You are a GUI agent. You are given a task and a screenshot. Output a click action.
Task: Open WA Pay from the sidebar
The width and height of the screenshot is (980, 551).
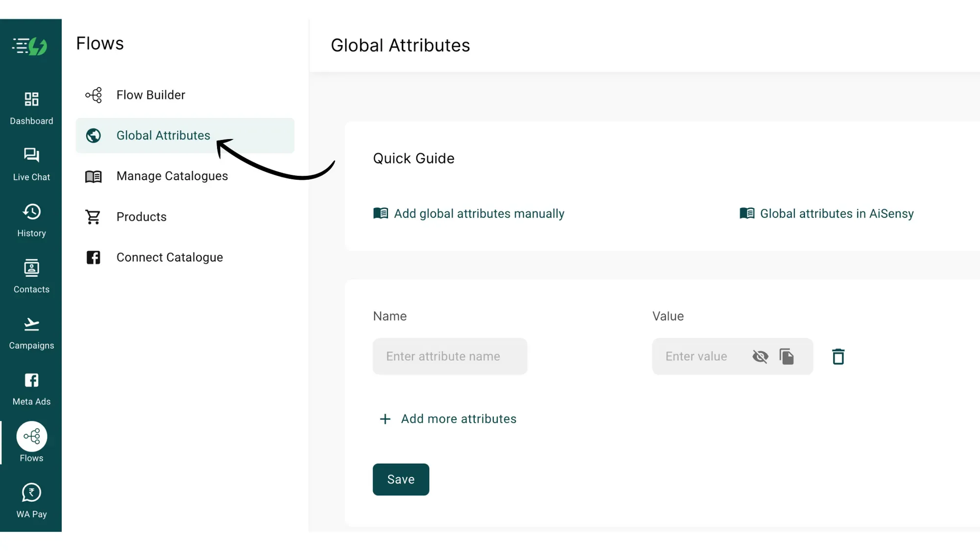(31, 500)
